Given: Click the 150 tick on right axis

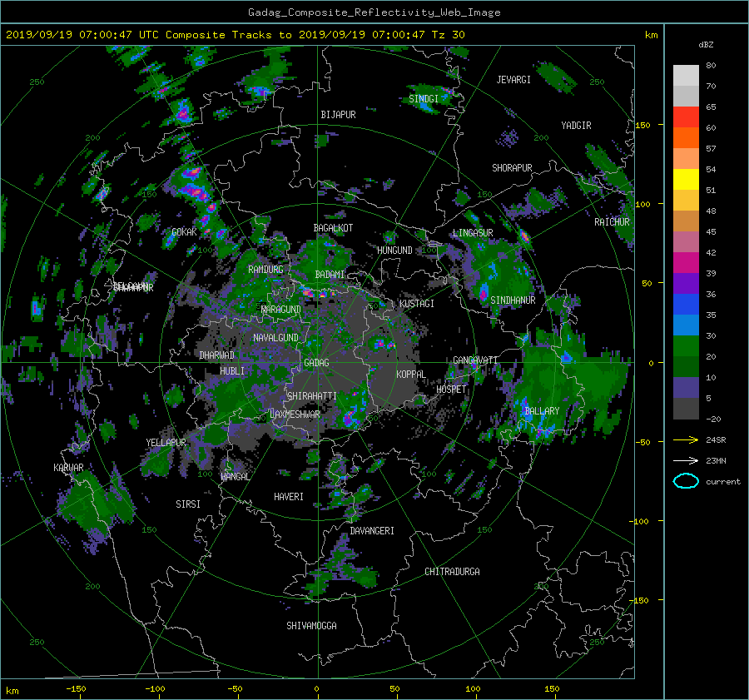Looking at the screenshot, I should 643,125.
